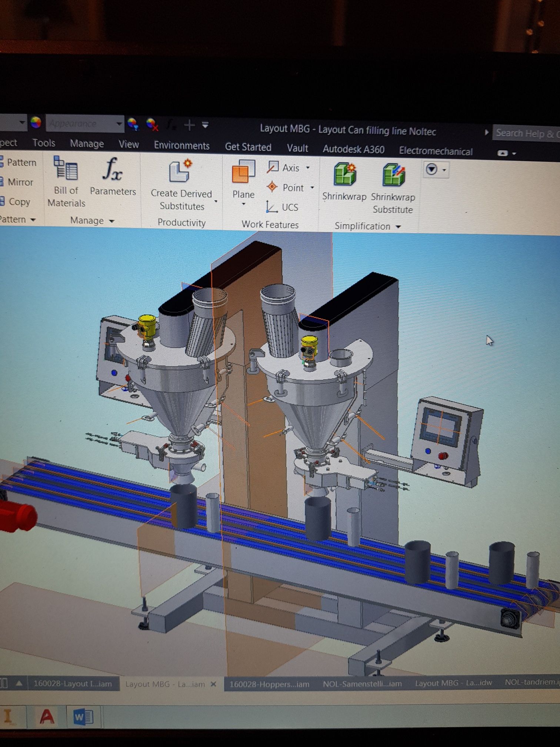Expand the Axis dropdown arrow

308,168
